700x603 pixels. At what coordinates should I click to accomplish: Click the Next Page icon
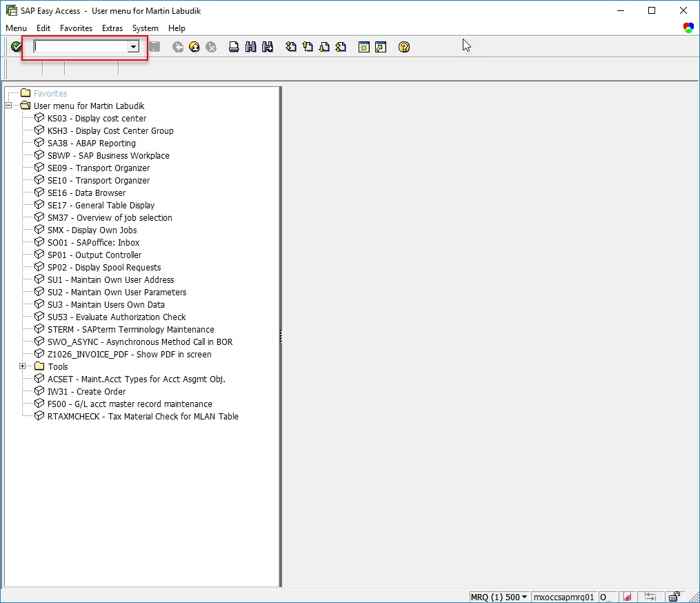(x=325, y=46)
